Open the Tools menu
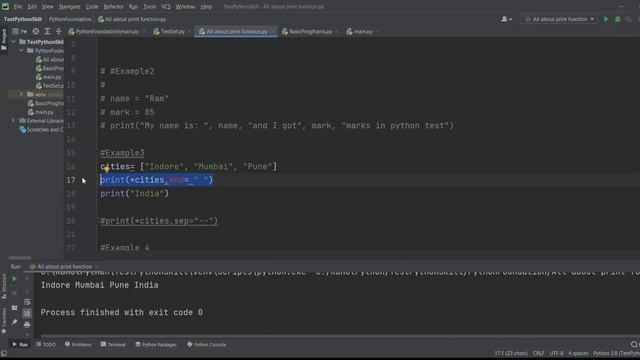Screen dimensions: 640x360 (149, 7)
